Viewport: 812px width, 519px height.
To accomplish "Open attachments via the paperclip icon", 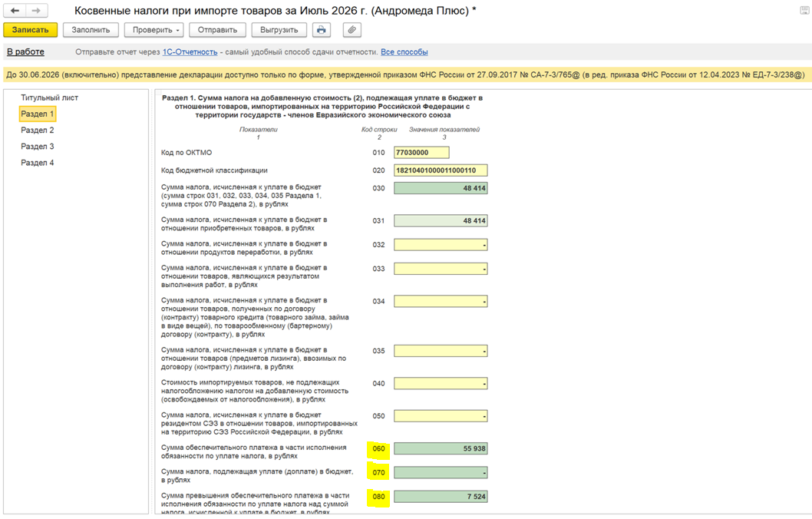I will tap(352, 30).
